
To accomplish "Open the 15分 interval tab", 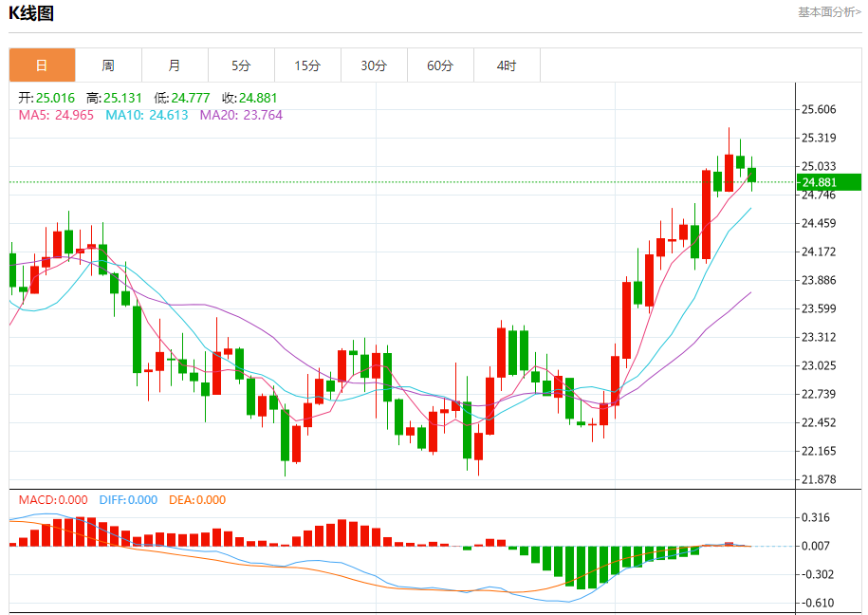I will tap(307, 65).
